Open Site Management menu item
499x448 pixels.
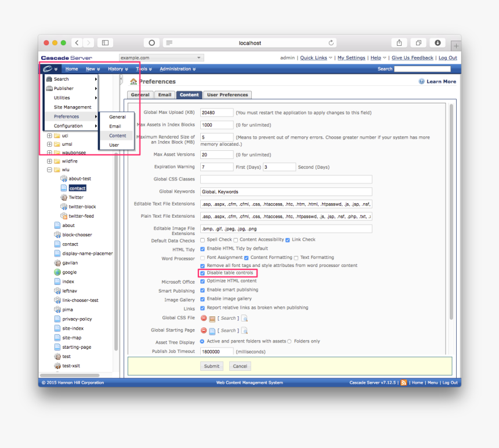tap(71, 107)
